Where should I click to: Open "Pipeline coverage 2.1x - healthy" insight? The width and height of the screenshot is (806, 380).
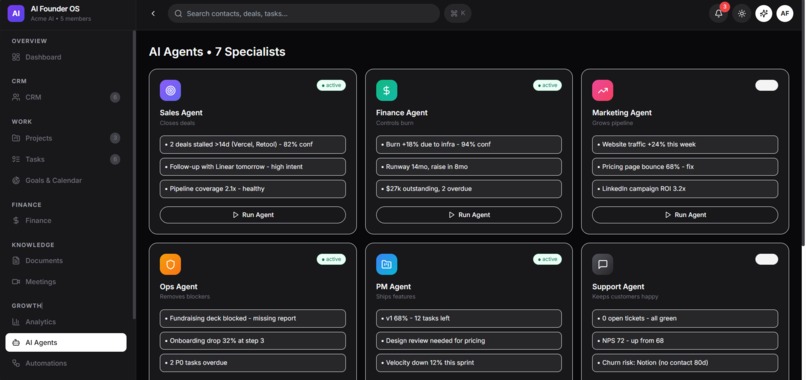253,189
